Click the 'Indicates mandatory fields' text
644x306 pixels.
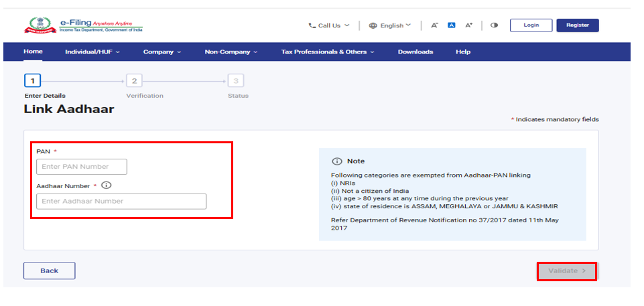[555, 119]
